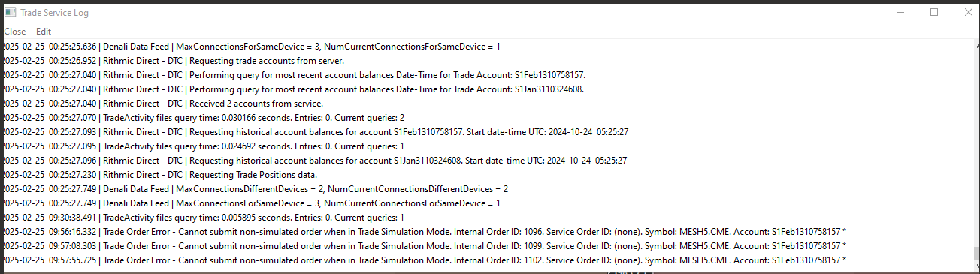The width and height of the screenshot is (980, 274).
Task: Click the empty scrollbar track above the thumb
Action: pos(976,148)
